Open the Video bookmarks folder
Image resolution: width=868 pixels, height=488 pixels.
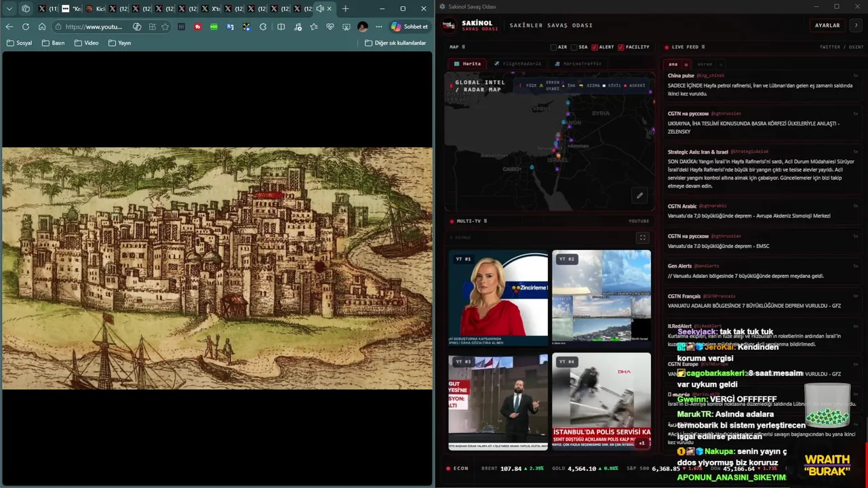click(87, 43)
